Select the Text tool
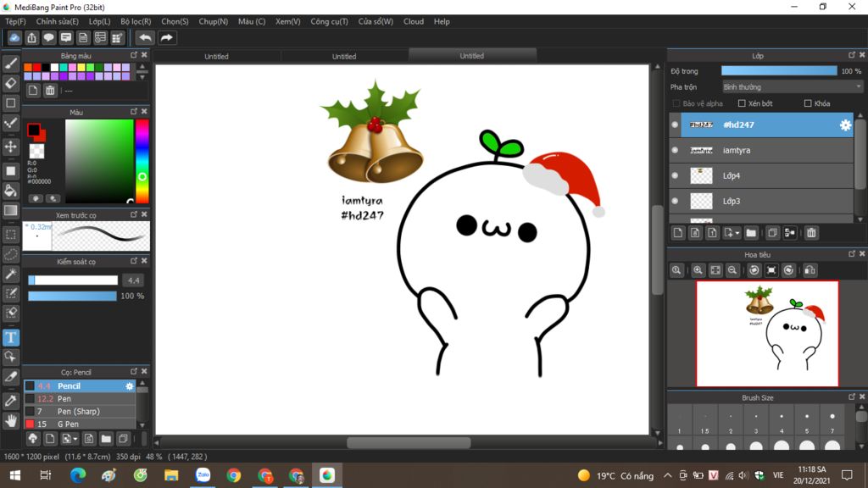 10,337
